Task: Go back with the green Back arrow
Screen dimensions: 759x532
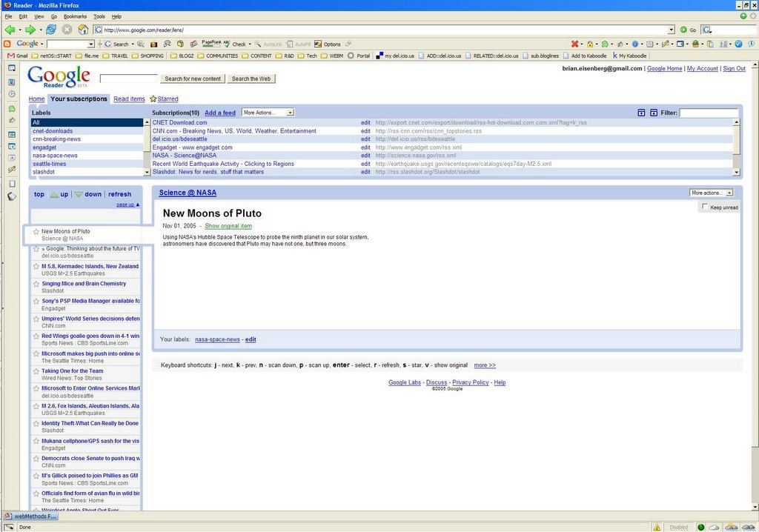Action: coord(9,30)
